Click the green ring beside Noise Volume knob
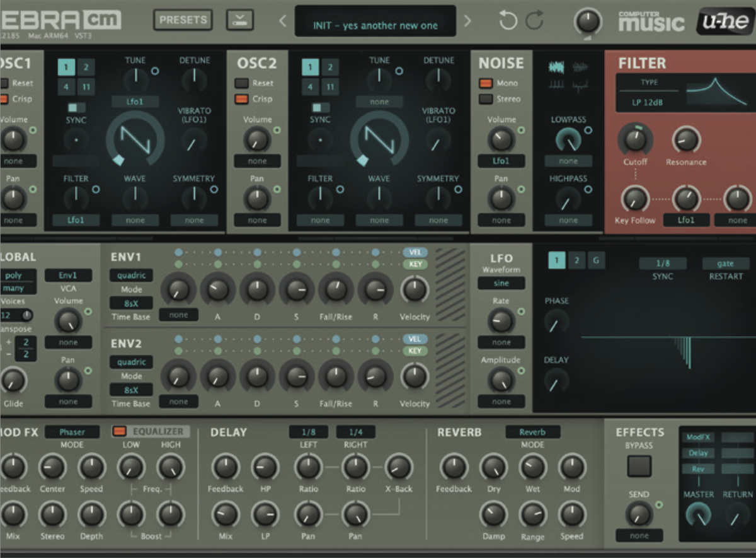756x558 pixels. [522, 131]
